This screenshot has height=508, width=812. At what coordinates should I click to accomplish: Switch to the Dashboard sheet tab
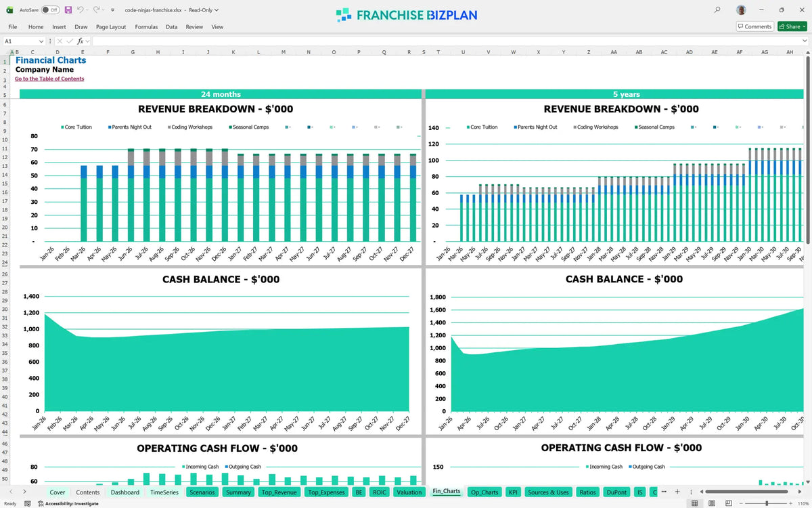click(x=125, y=492)
